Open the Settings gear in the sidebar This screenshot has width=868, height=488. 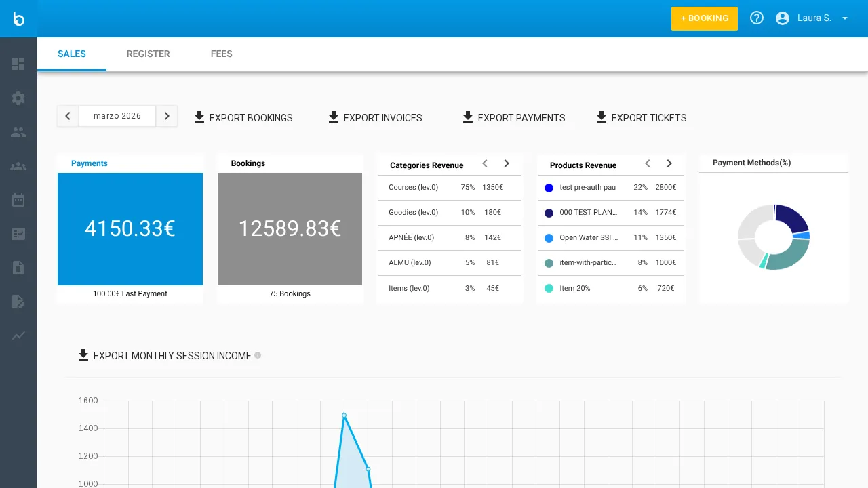pyautogui.click(x=18, y=98)
